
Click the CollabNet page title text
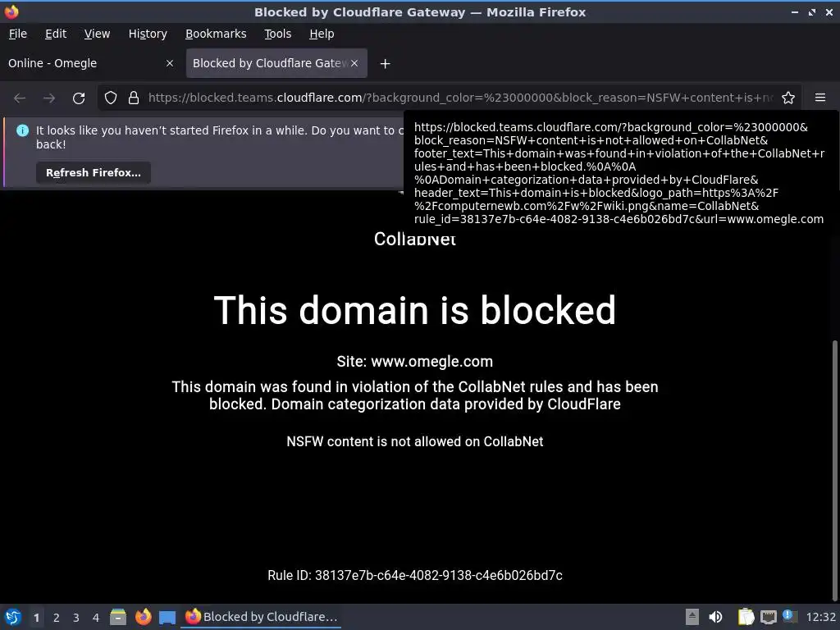tap(414, 239)
